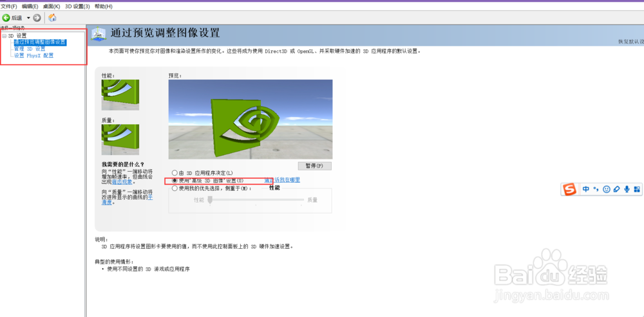This screenshot has height=317, width=644.
Task: Click the Sogou S logo icon
Action: click(569, 189)
